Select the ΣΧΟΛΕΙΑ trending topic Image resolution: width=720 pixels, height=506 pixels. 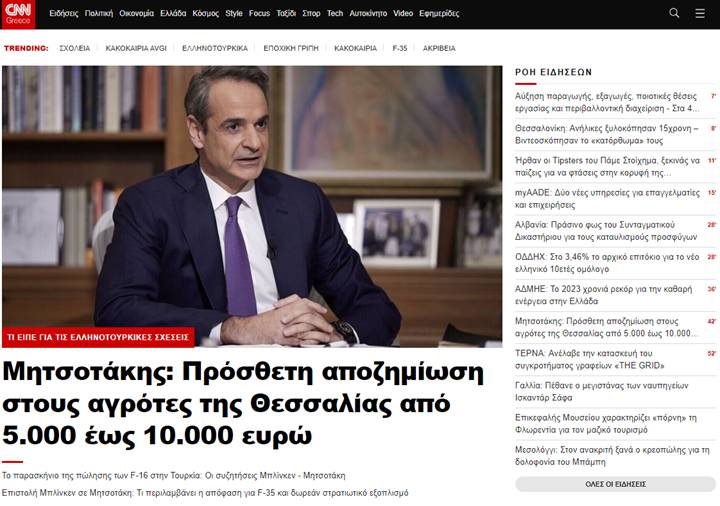coord(75,48)
